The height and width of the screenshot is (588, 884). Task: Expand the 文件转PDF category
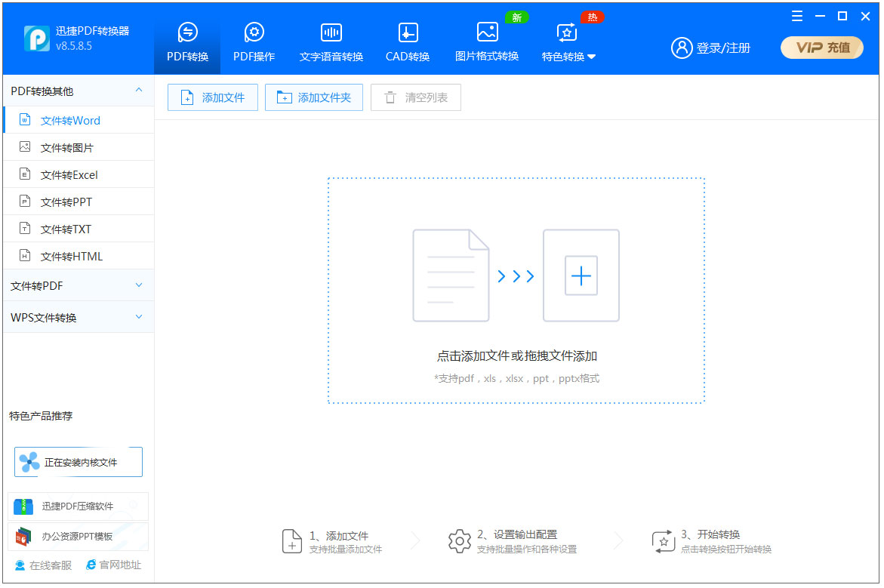click(x=138, y=285)
